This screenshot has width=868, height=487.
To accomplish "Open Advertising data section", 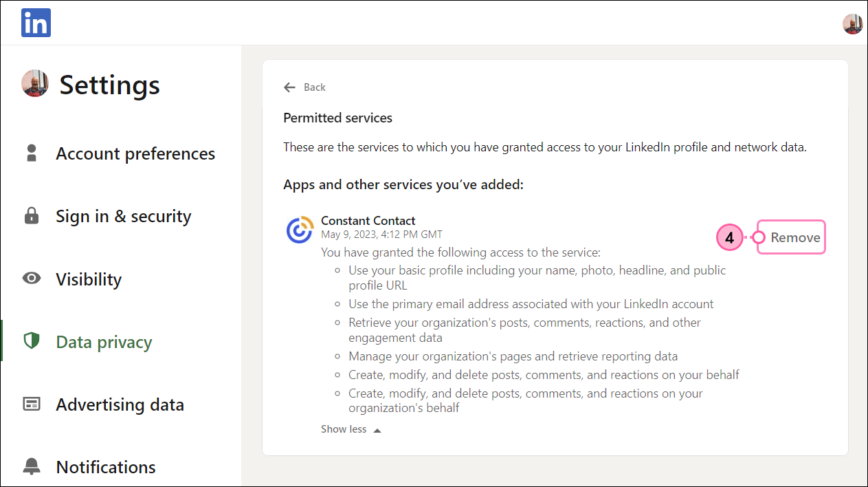I will pos(120,404).
